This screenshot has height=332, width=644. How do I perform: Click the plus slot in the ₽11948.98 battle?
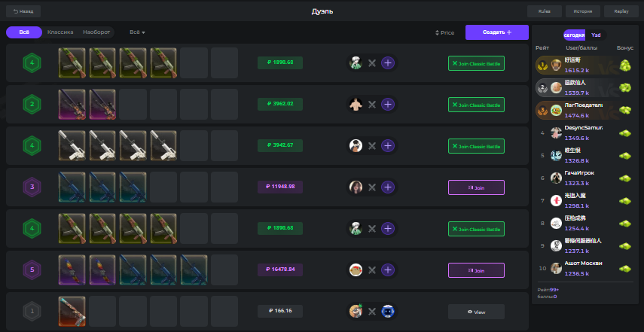[x=388, y=187]
